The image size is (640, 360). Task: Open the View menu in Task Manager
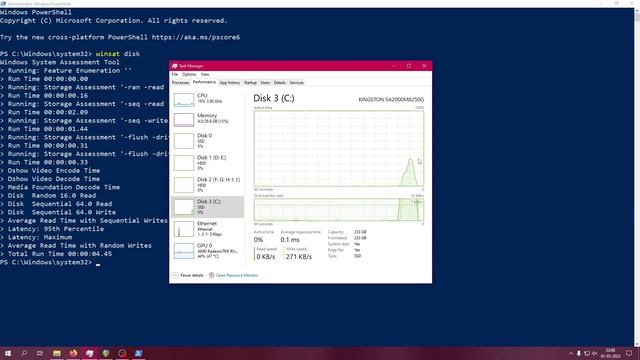205,74
